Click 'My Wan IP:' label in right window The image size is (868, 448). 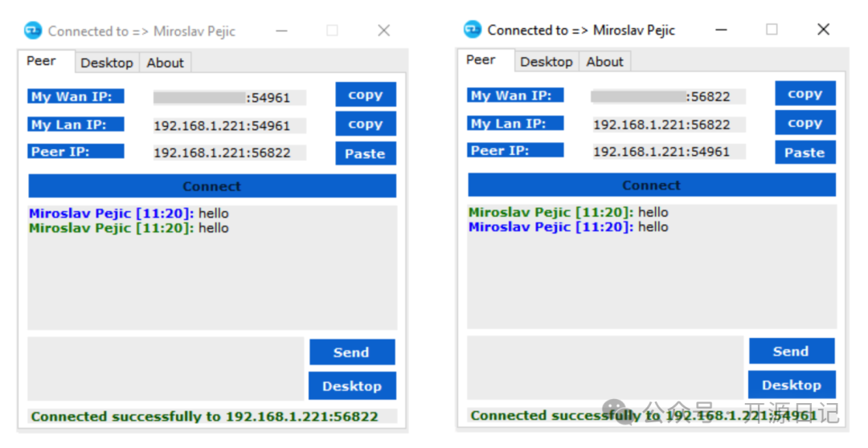pos(515,95)
